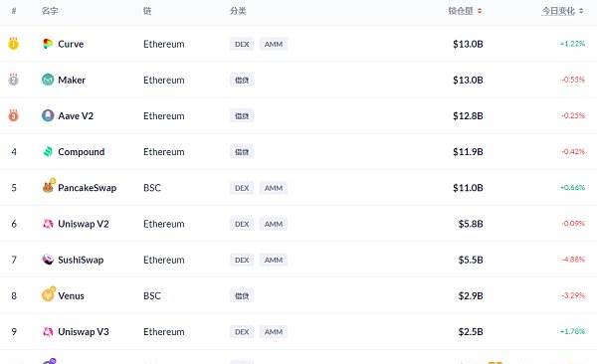The image size is (597, 364).
Task: Click the Uniswap V2 unicorn icon
Action: pos(48,224)
